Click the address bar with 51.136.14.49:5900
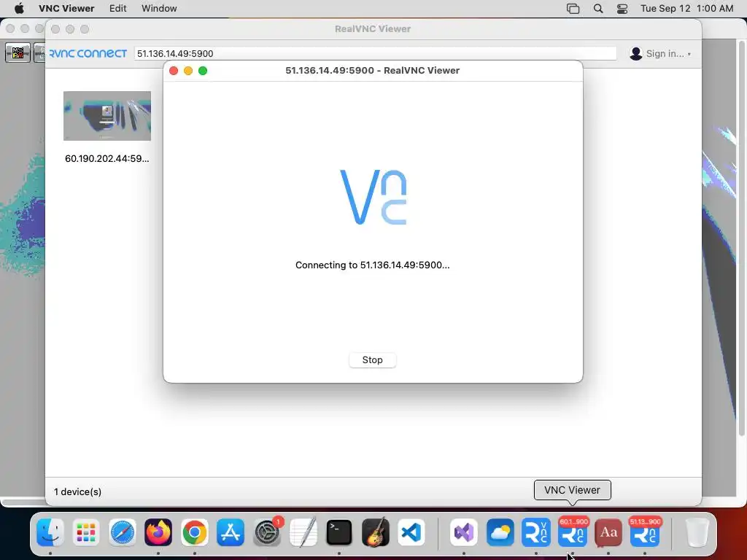Screen dimensions: 747x560 pos(376,53)
